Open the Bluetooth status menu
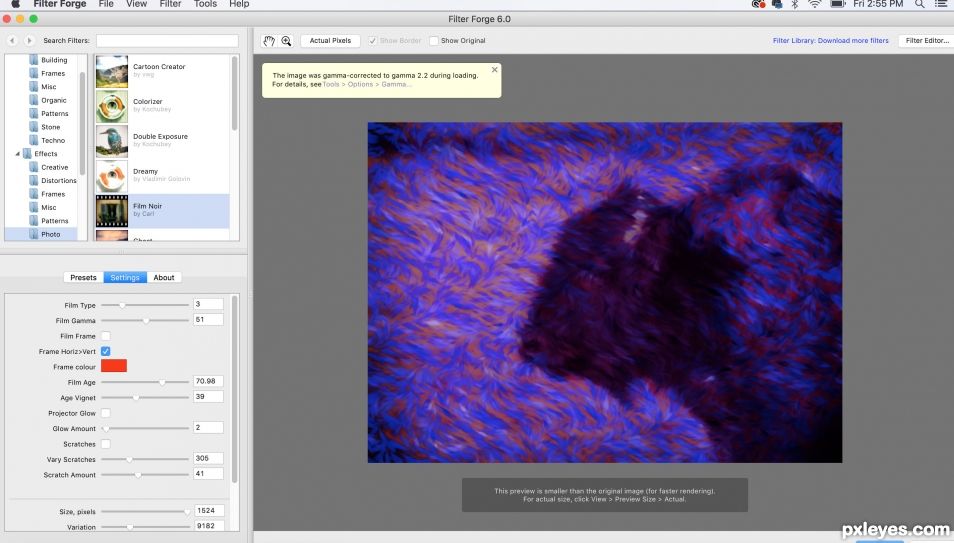 coord(795,4)
